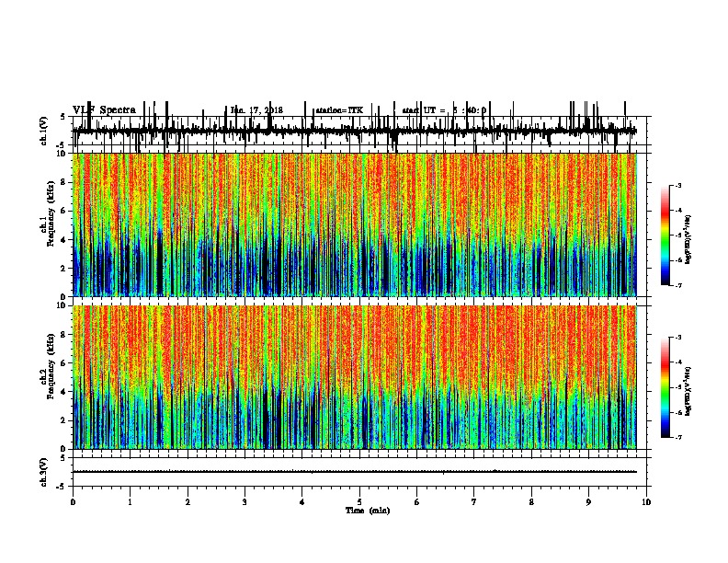Click the "5" tick on the time axis
The image size is (728, 563).
[x=359, y=502]
